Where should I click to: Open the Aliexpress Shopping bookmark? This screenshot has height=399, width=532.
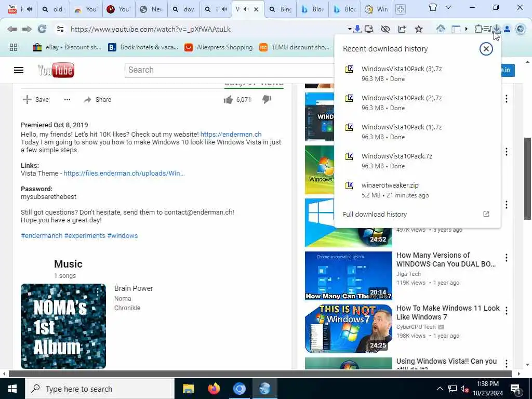[219, 47]
